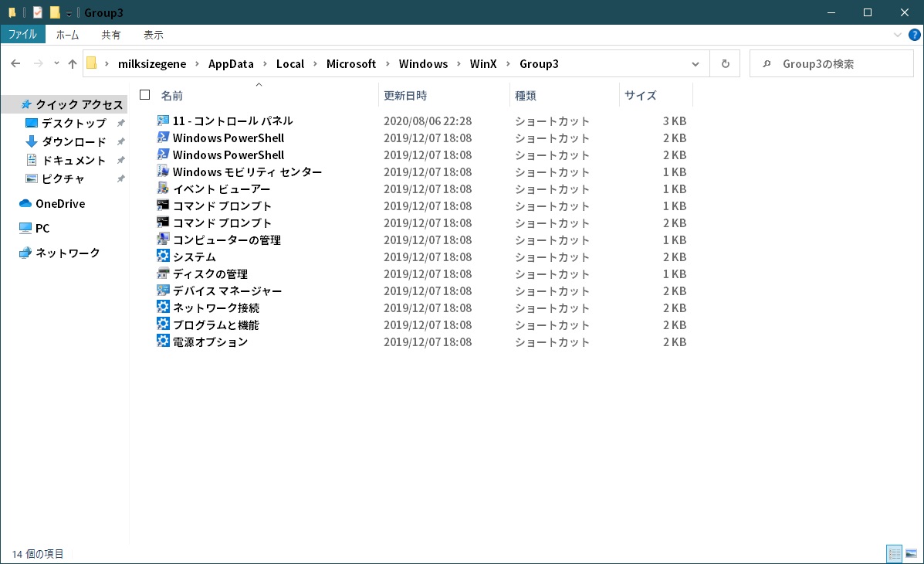Select the 11 - コントロール パネル shortcut icon
The height and width of the screenshot is (564, 924).
(163, 121)
